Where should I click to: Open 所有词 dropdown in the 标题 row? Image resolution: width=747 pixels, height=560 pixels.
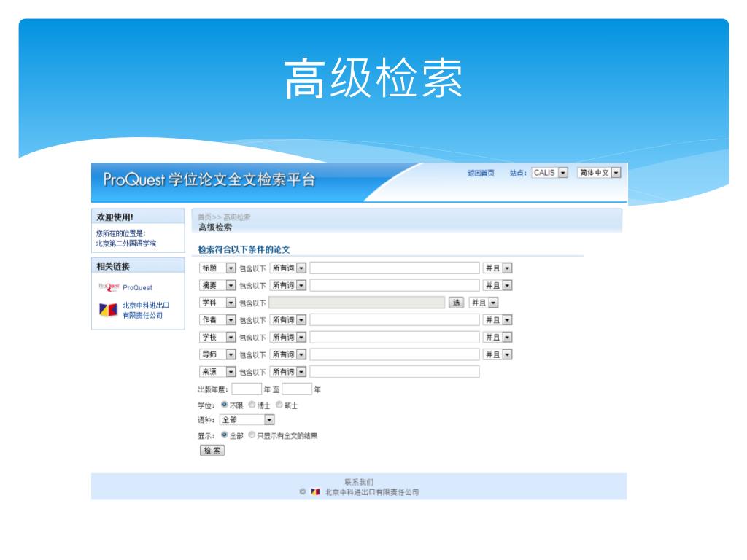click(x=288, y=268)
